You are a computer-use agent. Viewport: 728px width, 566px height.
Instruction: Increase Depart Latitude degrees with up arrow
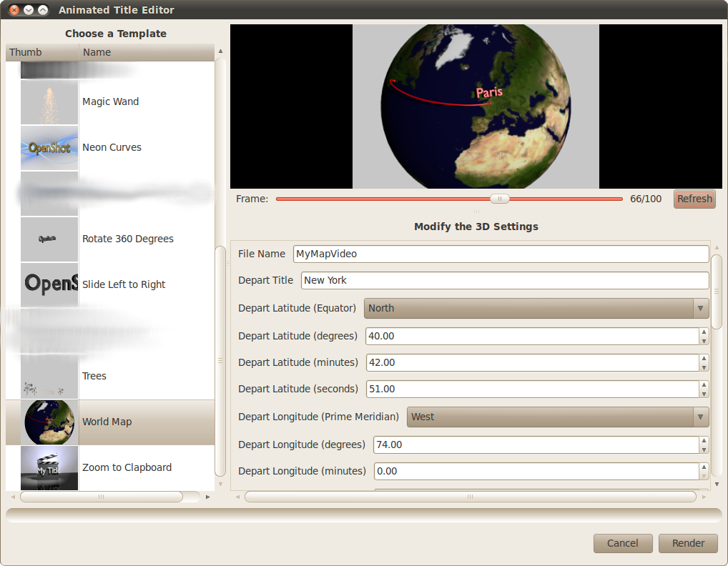click(704, 332)
